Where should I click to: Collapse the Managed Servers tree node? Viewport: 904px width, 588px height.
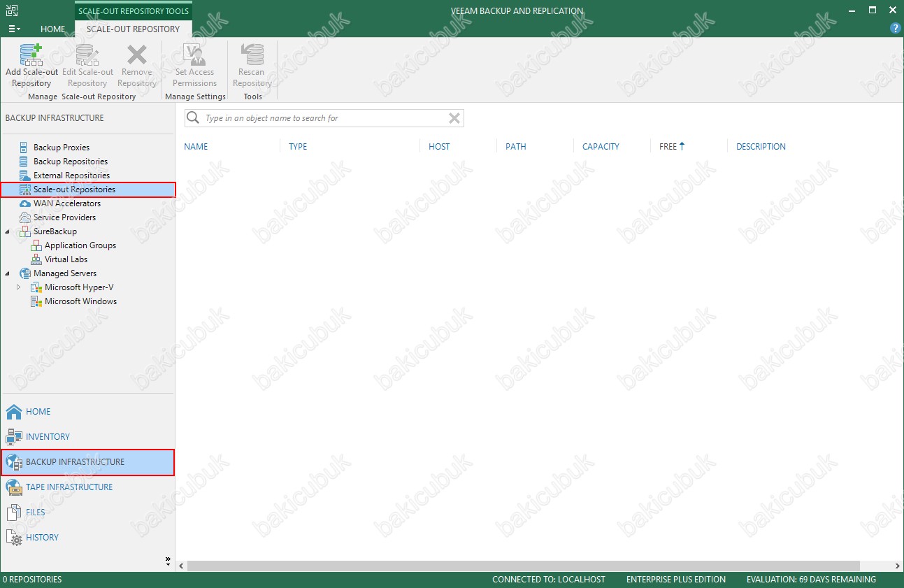point(8,273)
